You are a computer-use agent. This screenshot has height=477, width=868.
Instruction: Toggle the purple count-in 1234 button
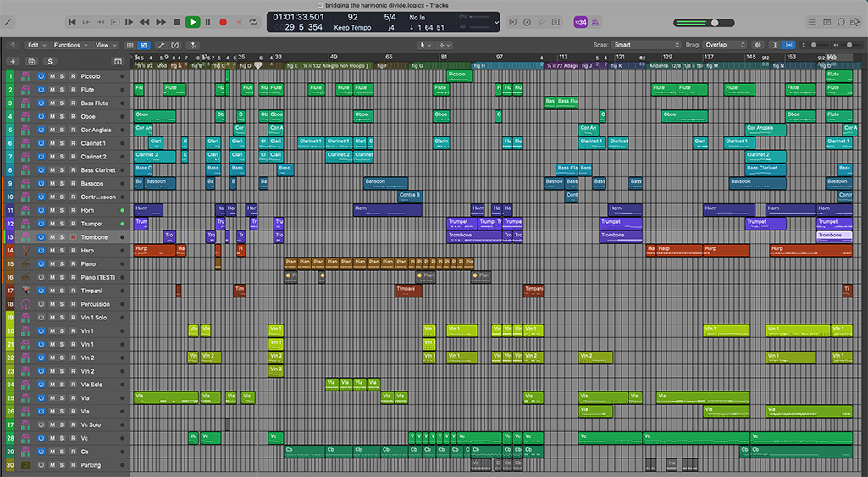pos(580,22)
